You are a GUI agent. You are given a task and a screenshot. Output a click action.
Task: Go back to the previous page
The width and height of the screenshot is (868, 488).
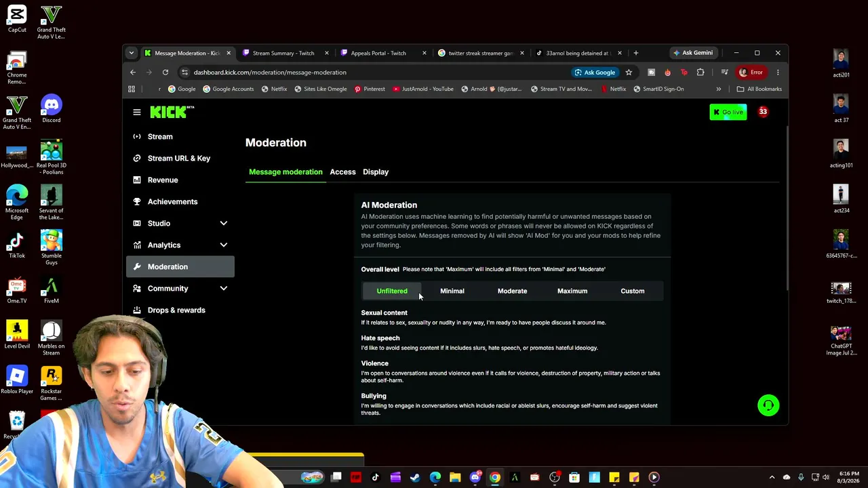tap(133, 73)
